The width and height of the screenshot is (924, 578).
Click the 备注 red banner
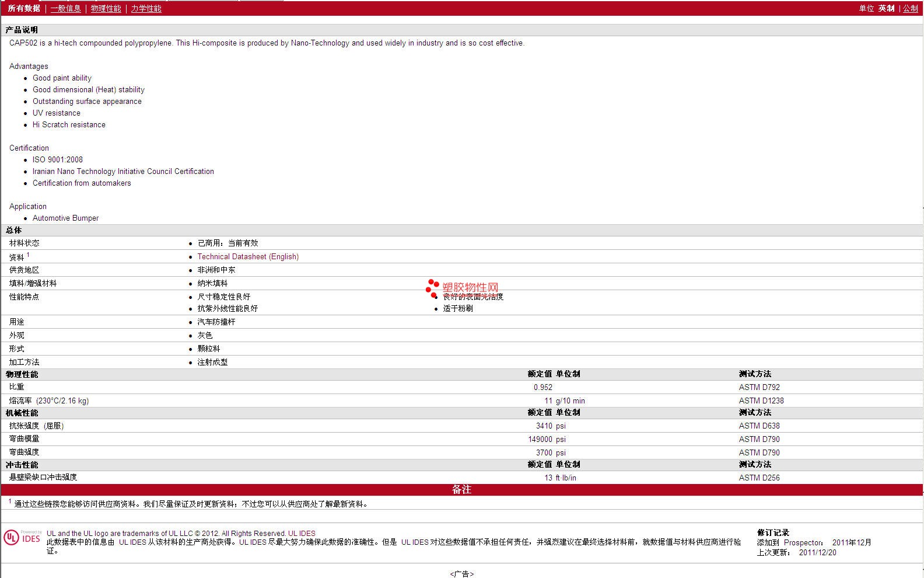click(462, 489)
